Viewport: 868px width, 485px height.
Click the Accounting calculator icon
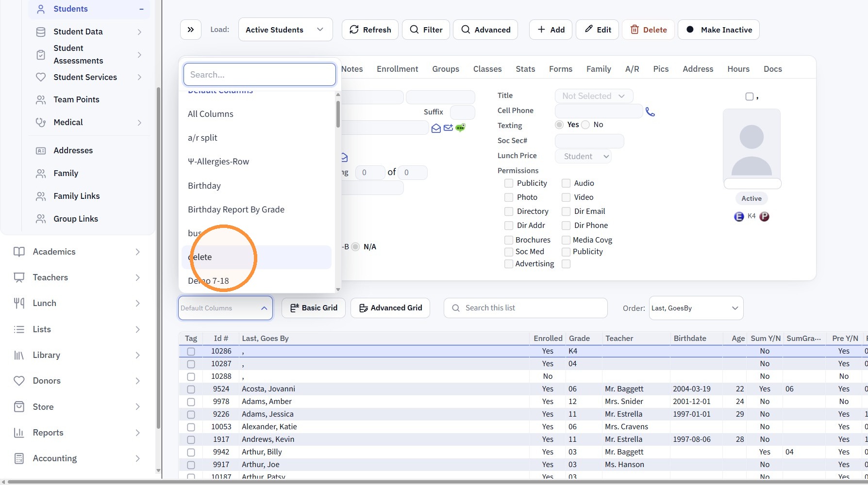tap(19, 458)
